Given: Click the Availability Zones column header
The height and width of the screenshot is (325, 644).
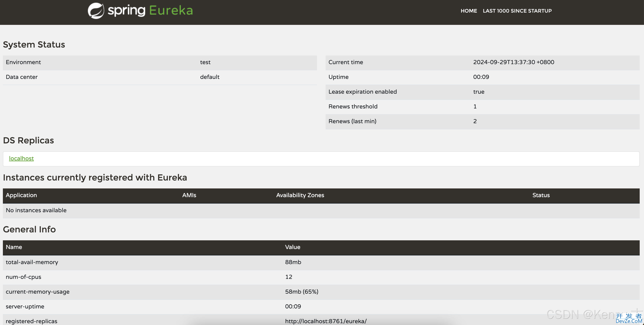Looking at the screenshot, I should [300, 195].
